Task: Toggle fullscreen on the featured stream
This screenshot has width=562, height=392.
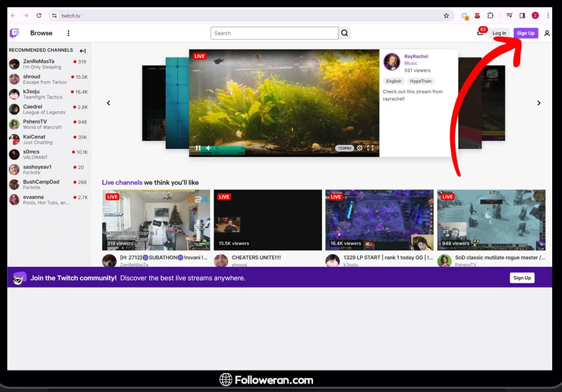Action: [370, 148]
